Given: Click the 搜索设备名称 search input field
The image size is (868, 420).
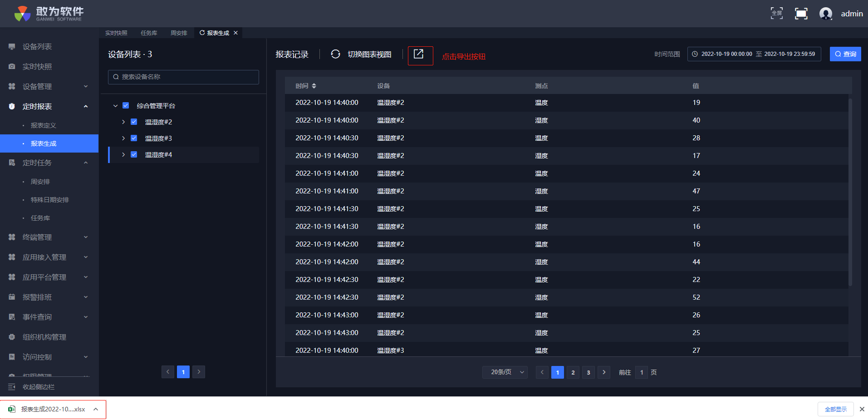Looking at the screenshot, I should (184, 77).
